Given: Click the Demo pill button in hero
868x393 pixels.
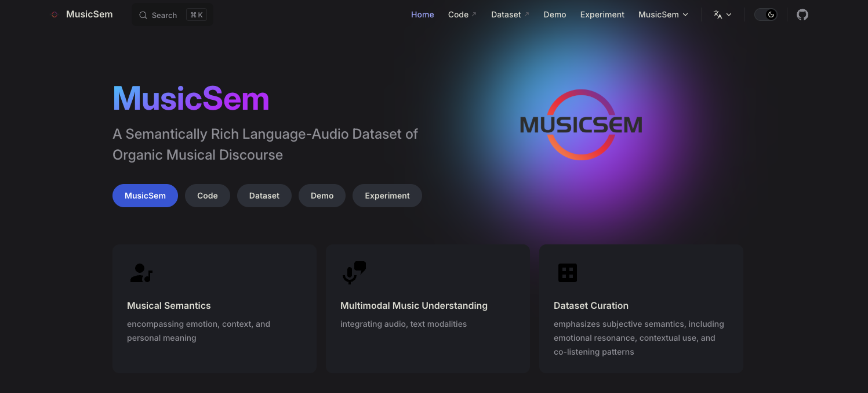Looking at the screenshot, I should coord(322,196).
